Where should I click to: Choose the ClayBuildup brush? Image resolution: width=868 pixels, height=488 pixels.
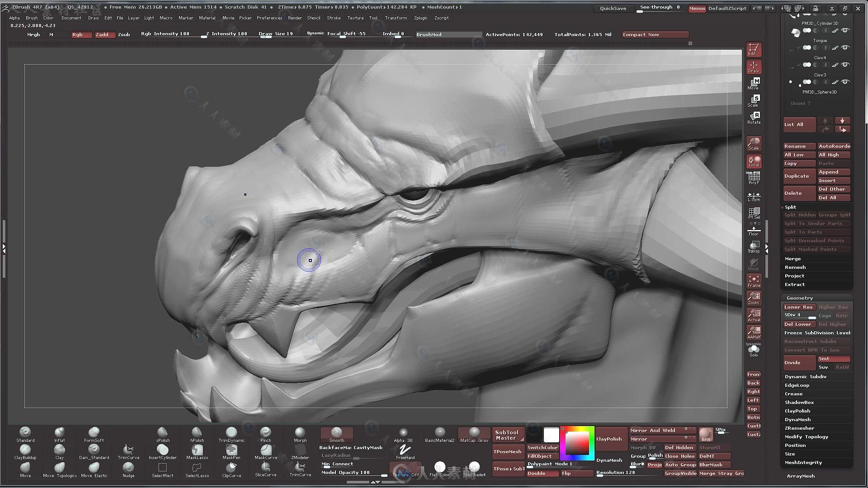(25, 452)
